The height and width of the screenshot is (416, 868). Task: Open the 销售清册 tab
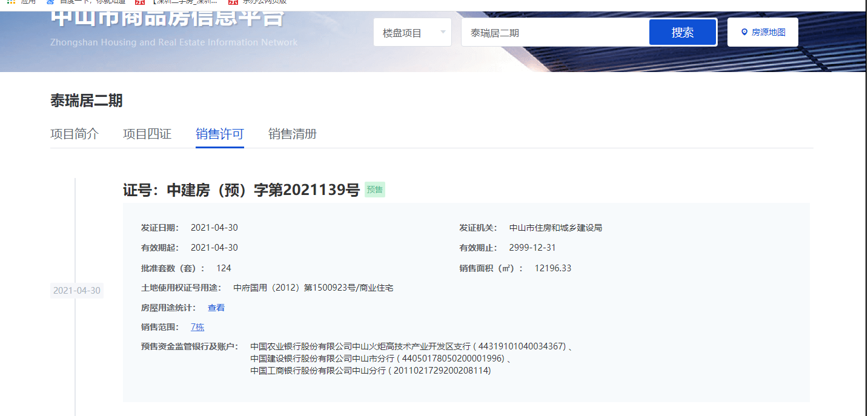pyautogui.click(x=293, y=134)
